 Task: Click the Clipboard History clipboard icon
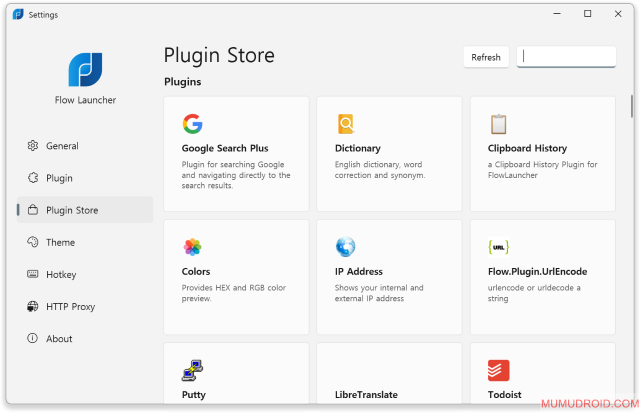(x=498, y=124)
